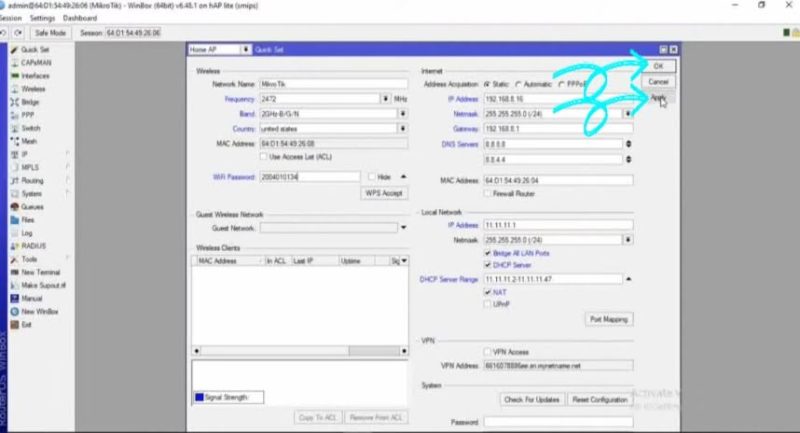Screen dimensions: 800x433
Task: Open Mesh sidebar item
Action: (x=24, y=141)
